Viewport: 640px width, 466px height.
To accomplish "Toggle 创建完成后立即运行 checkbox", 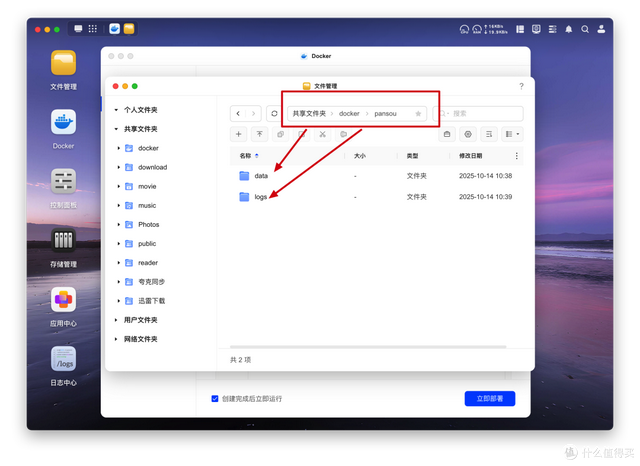I will 215,399.
